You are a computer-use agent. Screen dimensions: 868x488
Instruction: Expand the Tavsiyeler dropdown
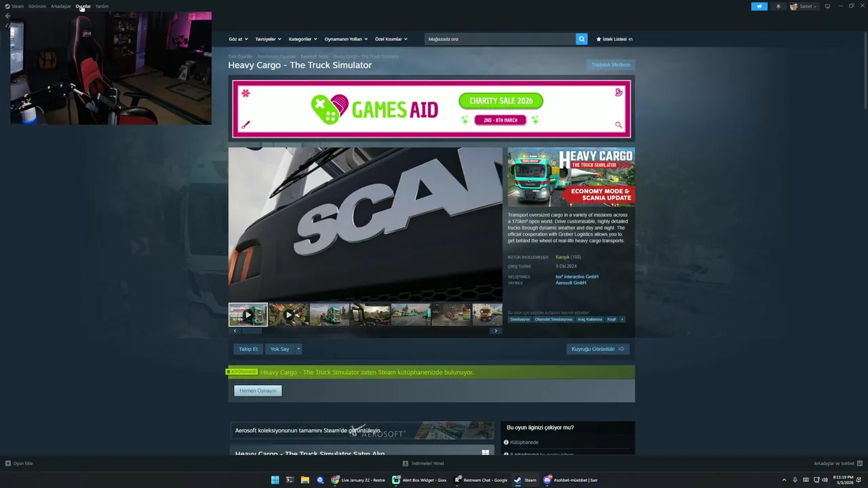point(268,39)
